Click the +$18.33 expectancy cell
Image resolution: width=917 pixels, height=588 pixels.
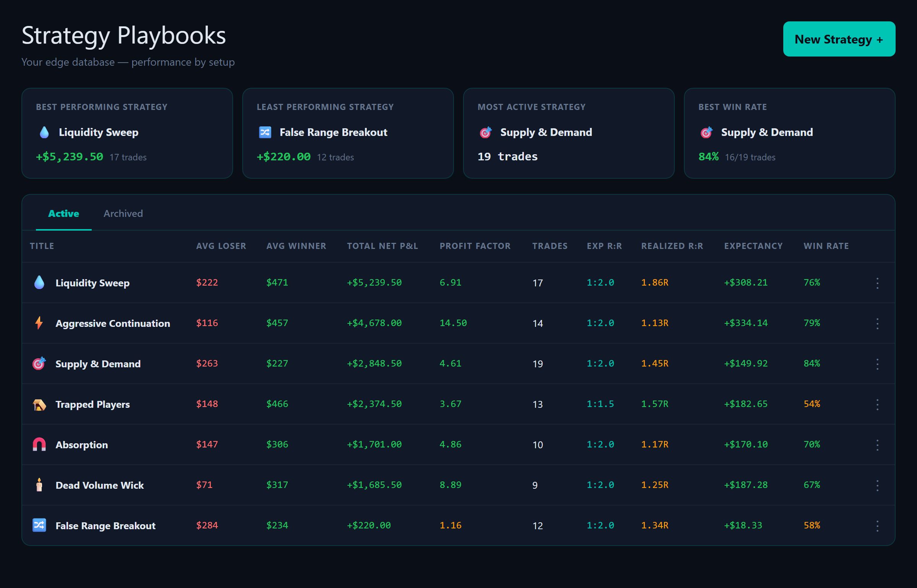(743, 525)
